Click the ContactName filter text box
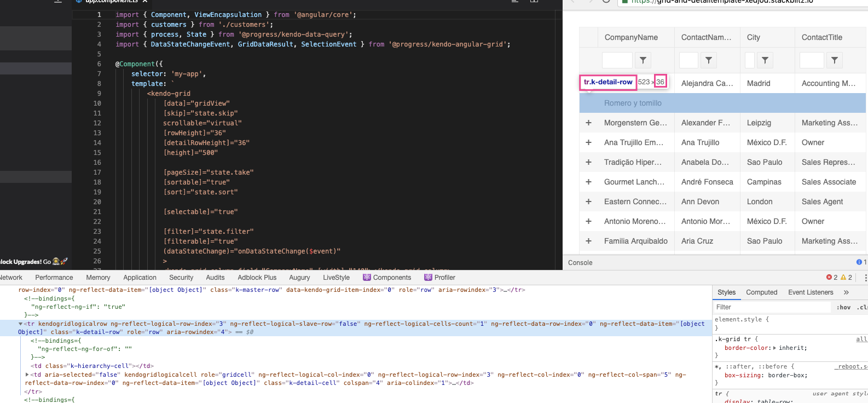 pyautogui.click(x=688, y=60)
